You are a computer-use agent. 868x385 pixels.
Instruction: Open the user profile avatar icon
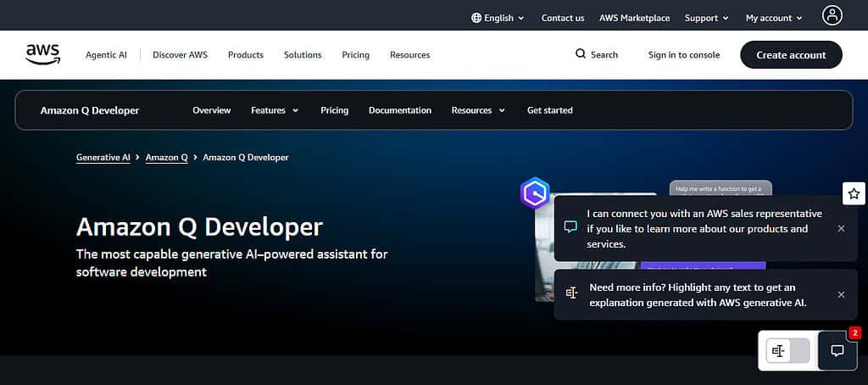832,15
